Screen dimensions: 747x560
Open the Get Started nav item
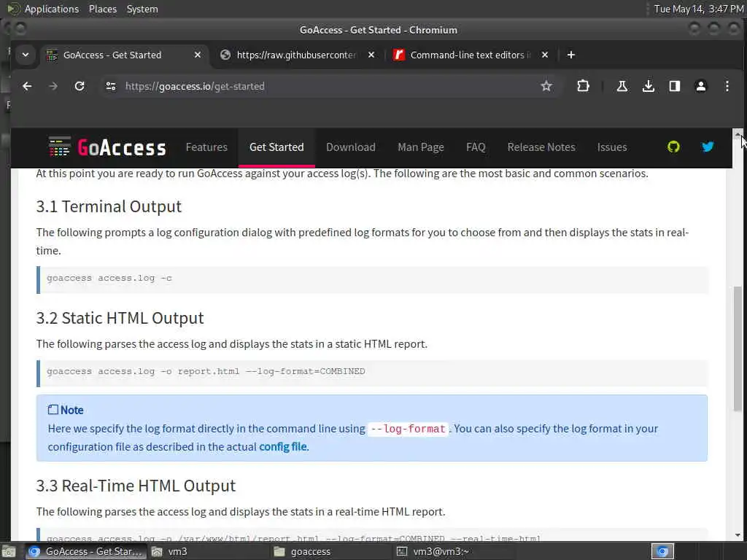[x=276, y=147]
